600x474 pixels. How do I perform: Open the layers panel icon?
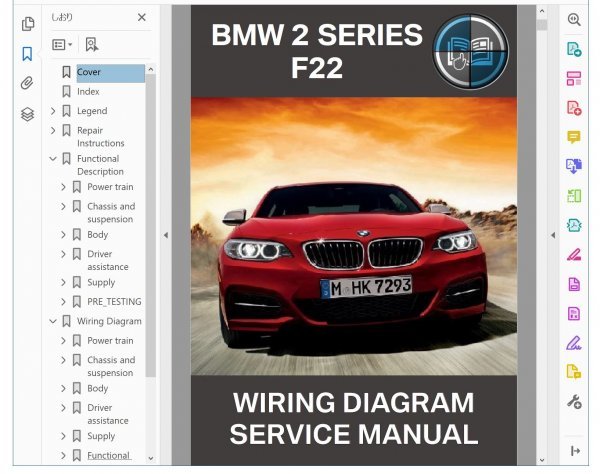click(x=28, y=114)
